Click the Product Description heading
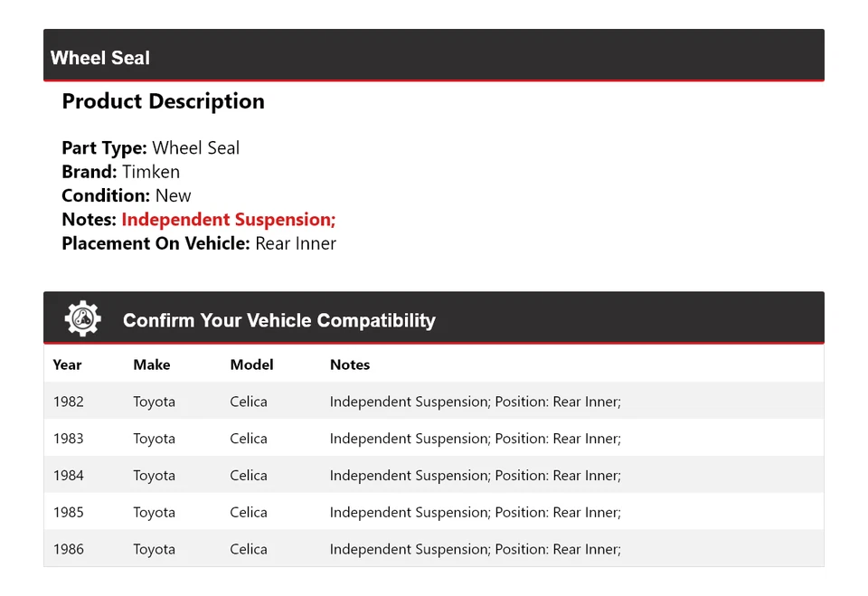The image size is (868, 596). (163, 101)
